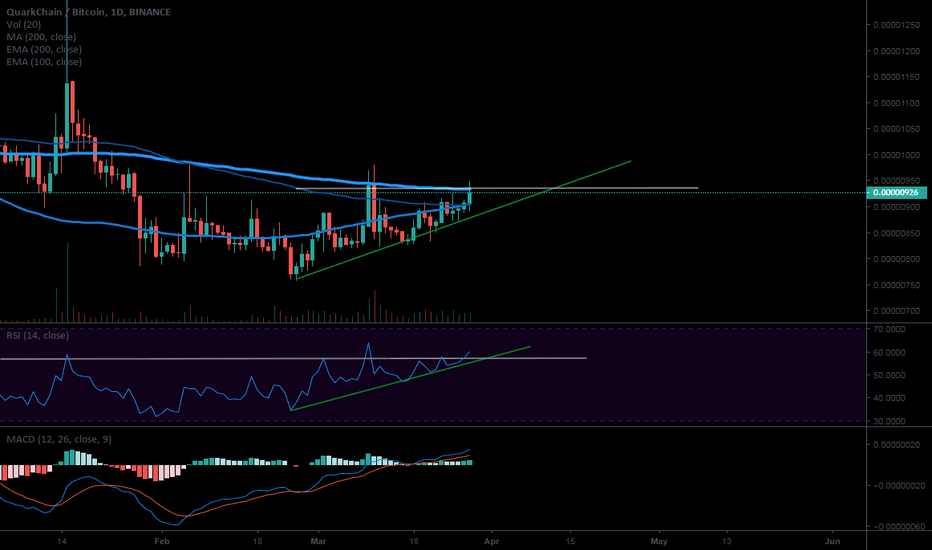Click the latest MACD histogram bar
This screenshot has height=550, width=932.
click(x=470, y=463)
